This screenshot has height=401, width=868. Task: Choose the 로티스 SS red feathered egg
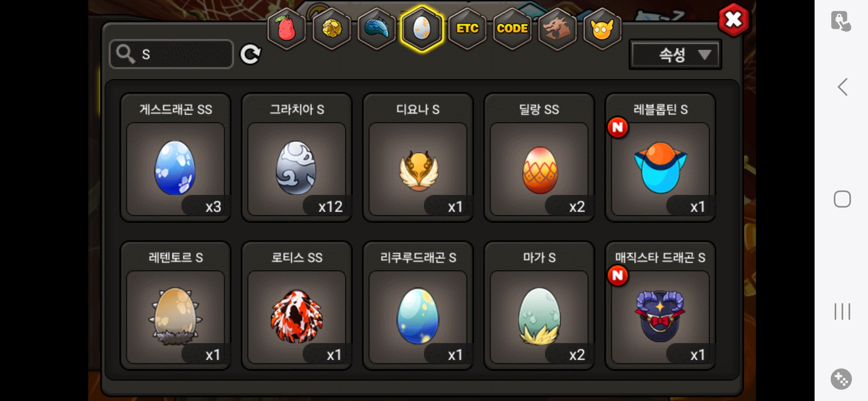point(297,306)
